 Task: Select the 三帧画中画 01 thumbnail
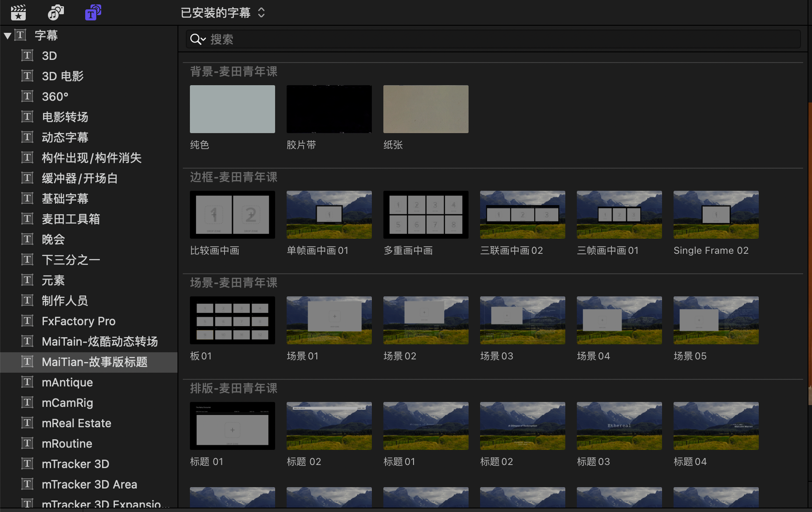[619, 215]
